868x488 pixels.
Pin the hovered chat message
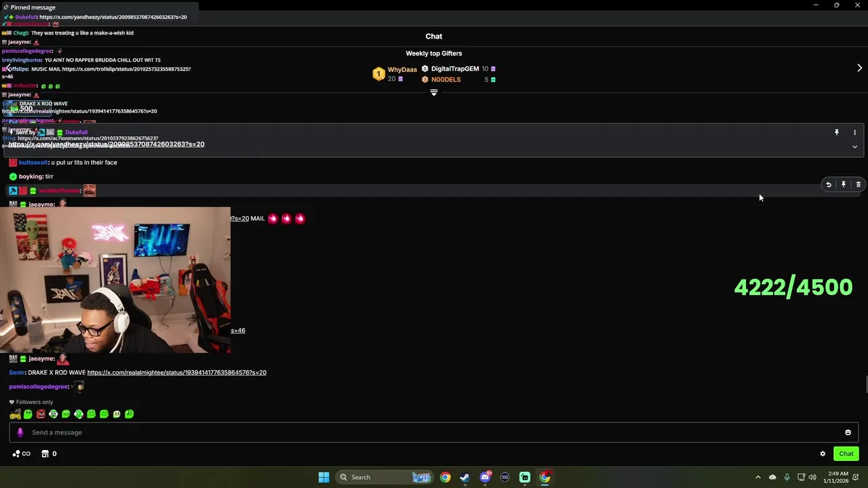[x=844, y=184]
